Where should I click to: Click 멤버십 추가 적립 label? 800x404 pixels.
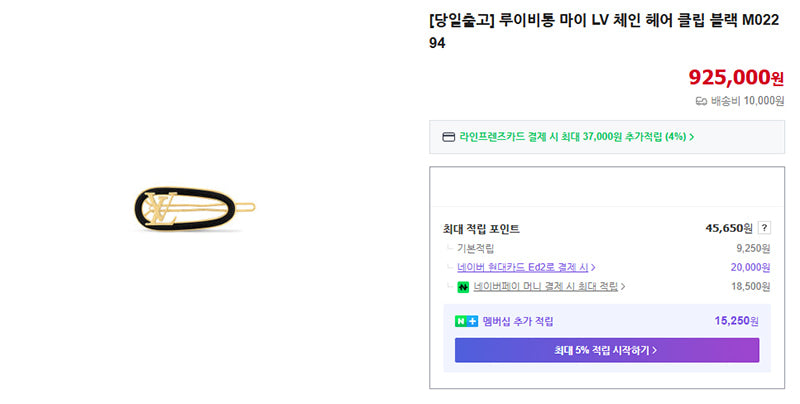518,321
